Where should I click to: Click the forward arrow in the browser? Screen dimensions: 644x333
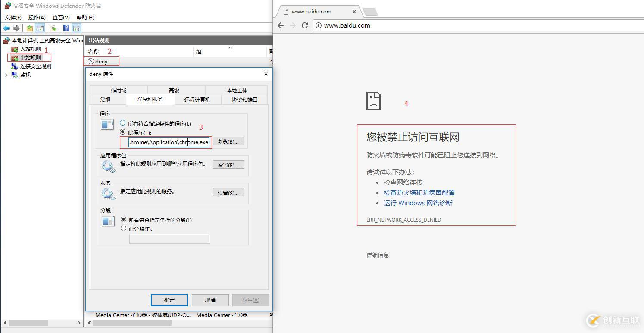pos(292,25)
